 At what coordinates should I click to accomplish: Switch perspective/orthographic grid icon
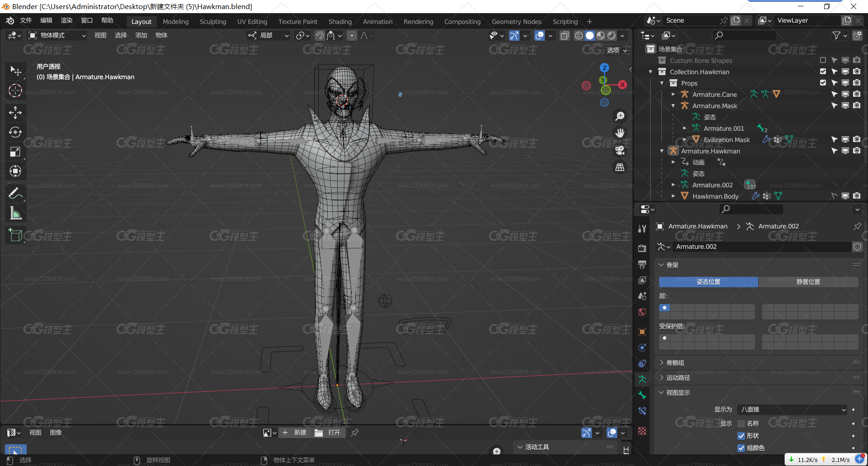coord(620,167)
